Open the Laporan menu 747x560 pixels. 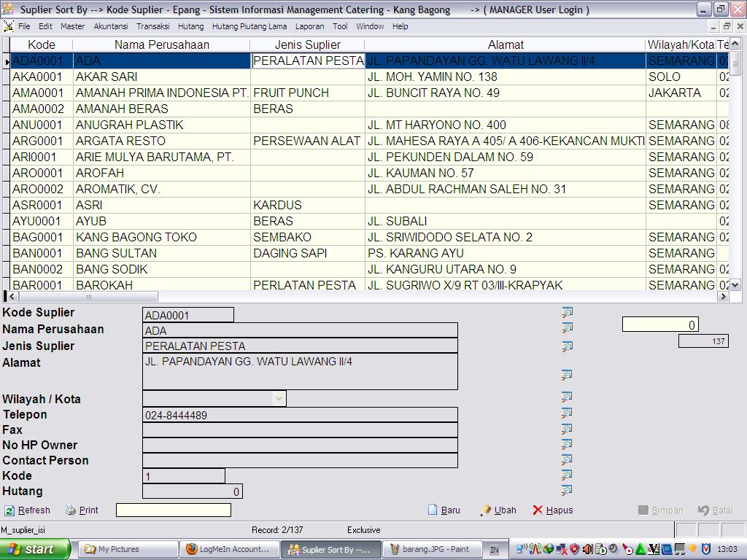pyautogui.click(x=309, y=26)
